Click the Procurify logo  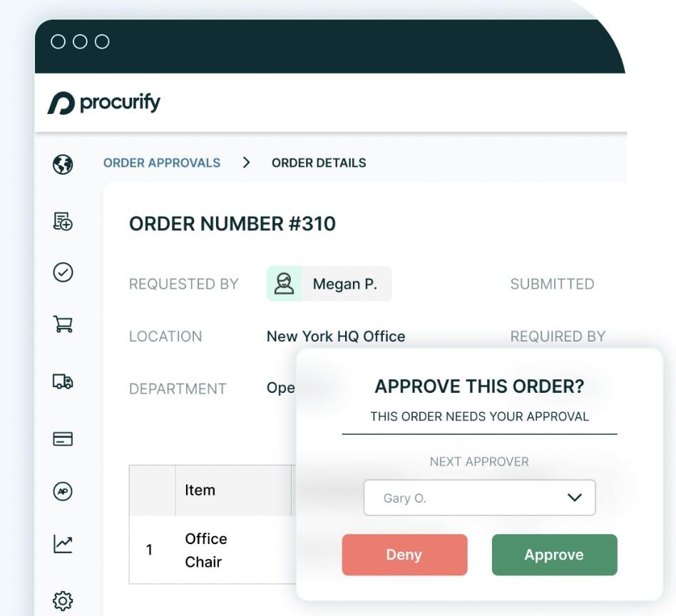[104, 103]
